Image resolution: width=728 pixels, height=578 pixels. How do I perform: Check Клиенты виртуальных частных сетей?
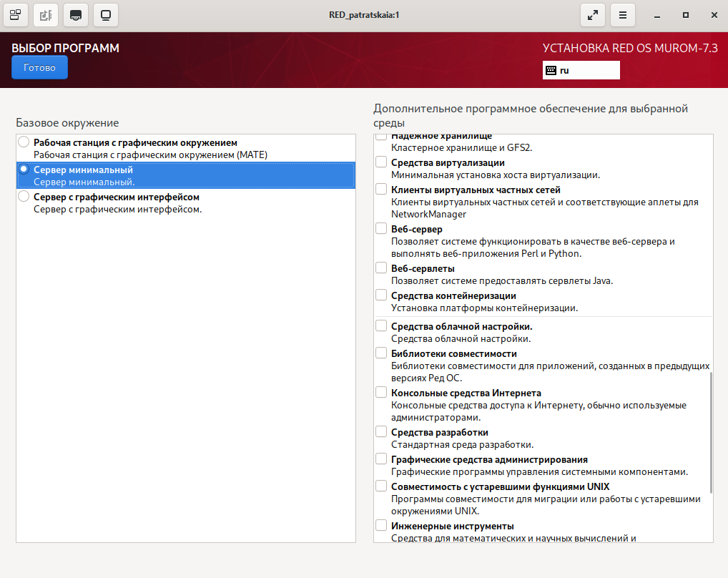(x=381, y=189)
